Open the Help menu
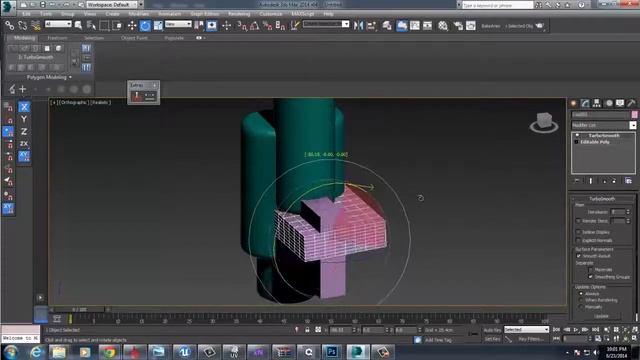The image size is (640, 360). point(328,14)
